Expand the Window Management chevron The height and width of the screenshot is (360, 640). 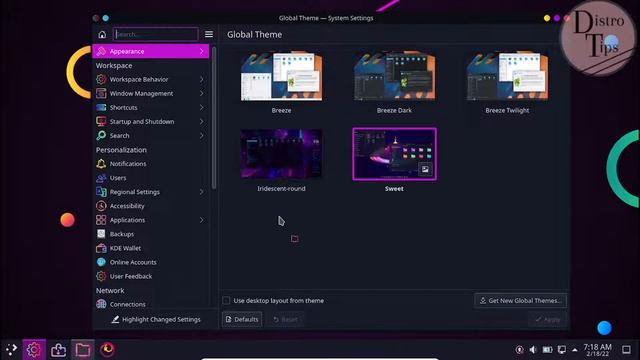coord(202,93)
